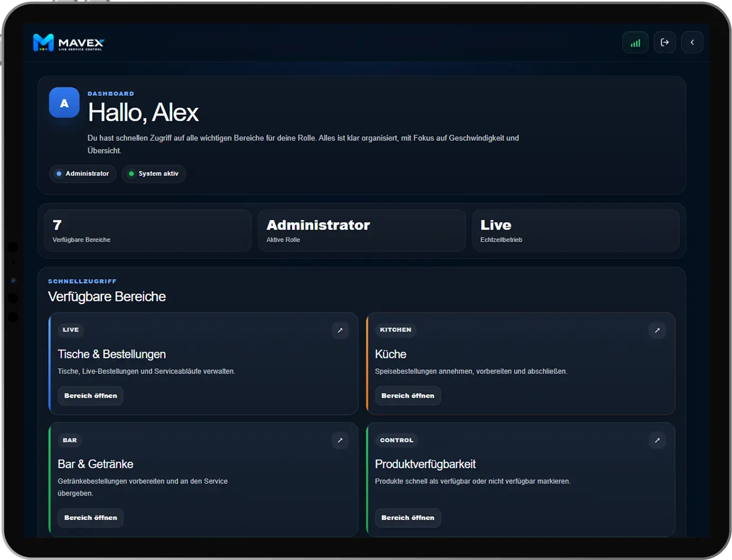This screenshot has height=560, width=732.
Task: Open the green signal strength indicator
Action: 636,42
